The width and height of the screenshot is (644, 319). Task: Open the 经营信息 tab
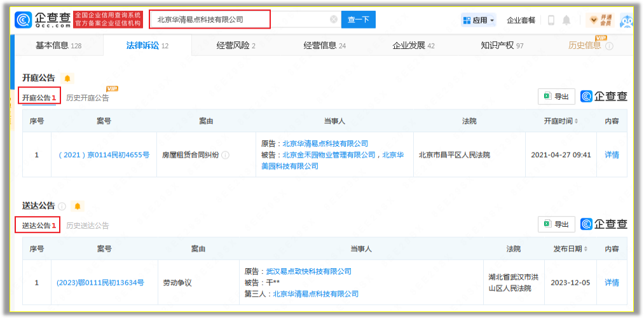coord(324,46)
